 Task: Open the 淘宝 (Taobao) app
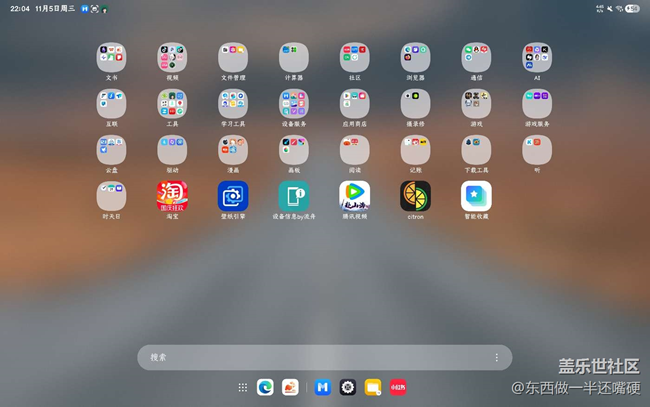tap(172, 196)
